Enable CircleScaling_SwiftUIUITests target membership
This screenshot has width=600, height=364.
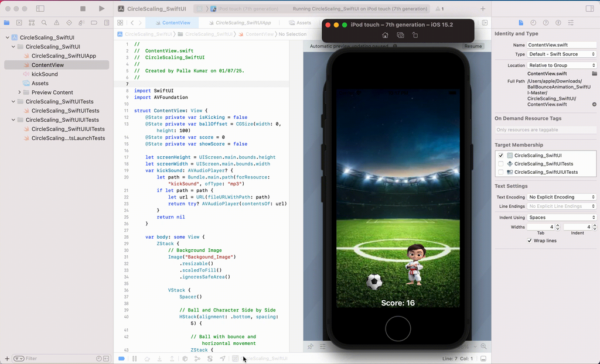[x=500, y=172]
